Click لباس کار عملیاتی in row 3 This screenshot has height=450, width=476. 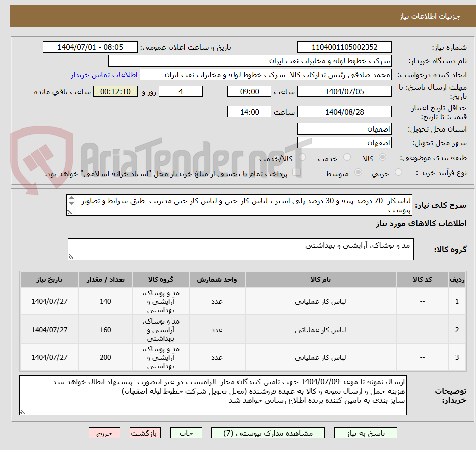[x=320, y=357]
